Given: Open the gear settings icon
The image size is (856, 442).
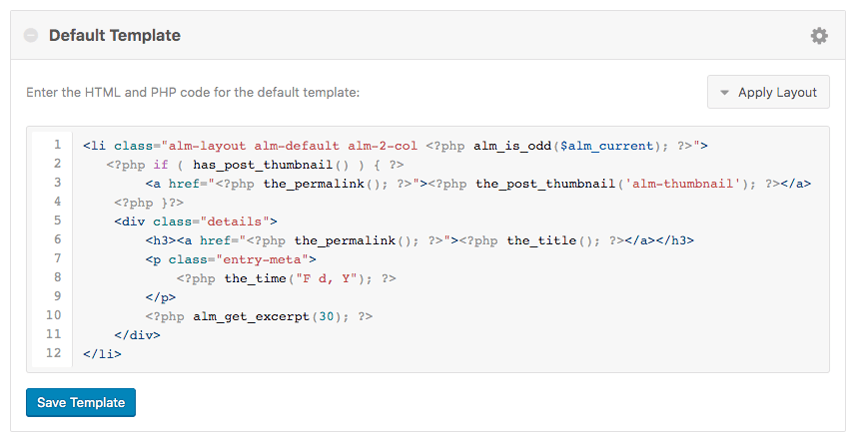Looking at the screenshot, I should coord(819,36).
